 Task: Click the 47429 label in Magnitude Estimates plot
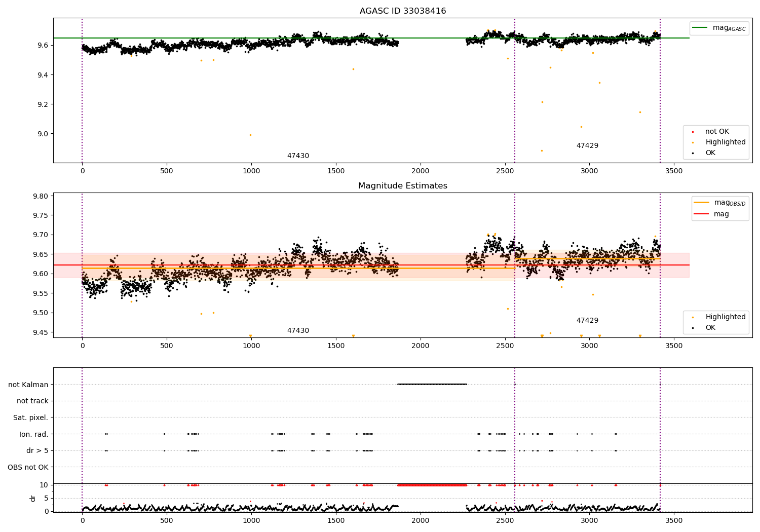[x=587, y=321]
